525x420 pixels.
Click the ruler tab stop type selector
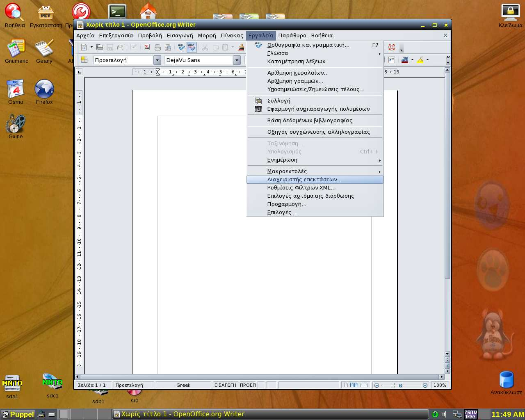[79, 72]
